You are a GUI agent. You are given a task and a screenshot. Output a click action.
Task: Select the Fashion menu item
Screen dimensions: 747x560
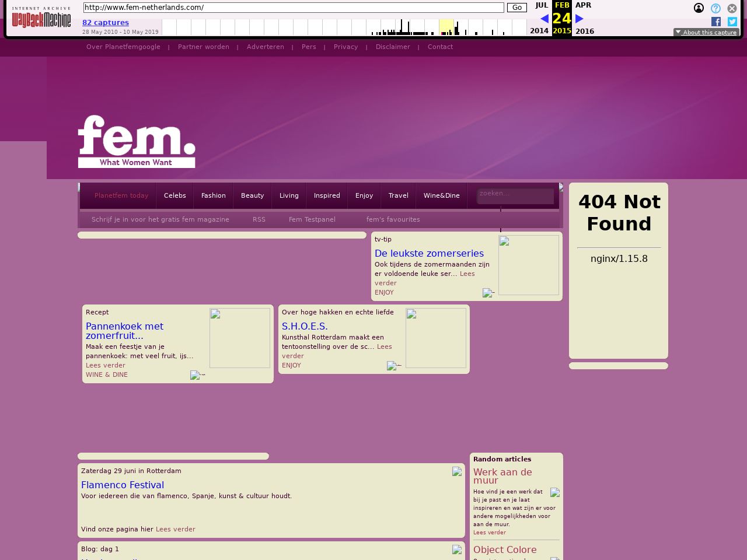point(213,195)
